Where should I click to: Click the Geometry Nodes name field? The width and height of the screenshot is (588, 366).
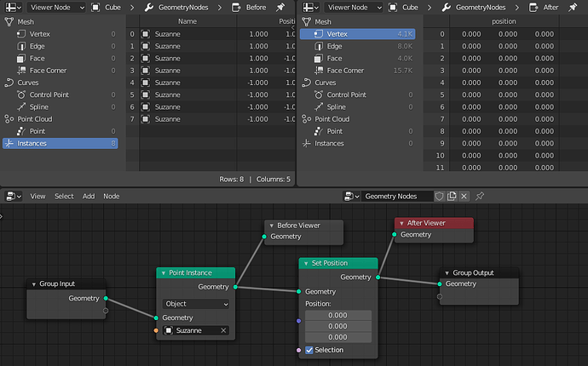[397, 196]
